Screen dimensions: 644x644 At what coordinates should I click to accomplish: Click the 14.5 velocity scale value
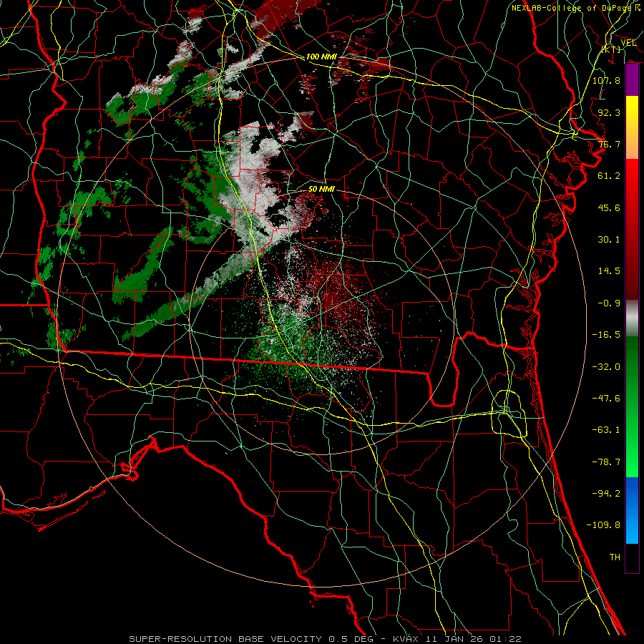(609, 271)
